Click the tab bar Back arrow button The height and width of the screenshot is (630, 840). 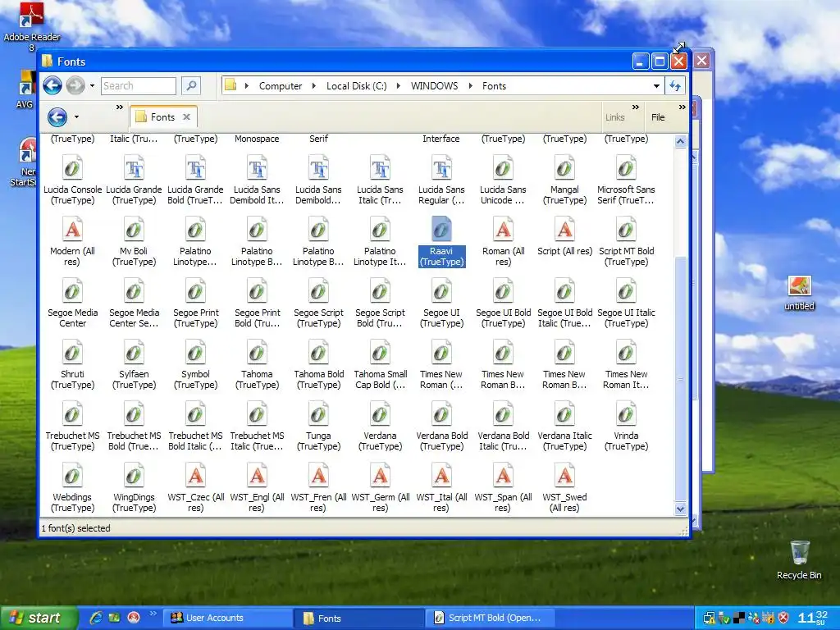(57, 116)
